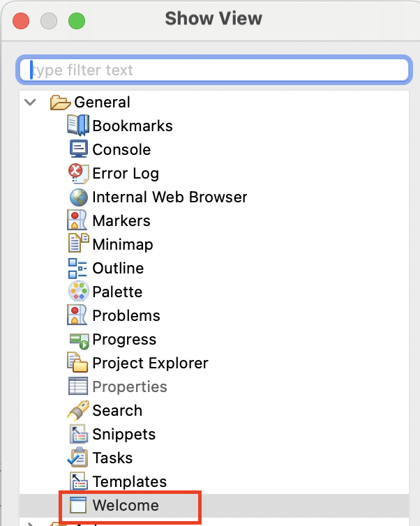Click the Progress view icon
Viewport: 420px width, 526px height.
click(79, 341)
